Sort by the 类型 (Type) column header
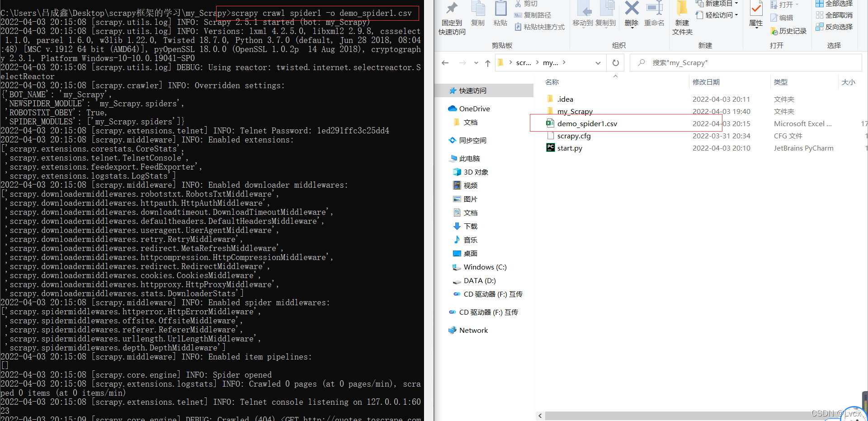 [x=780, y=82]
